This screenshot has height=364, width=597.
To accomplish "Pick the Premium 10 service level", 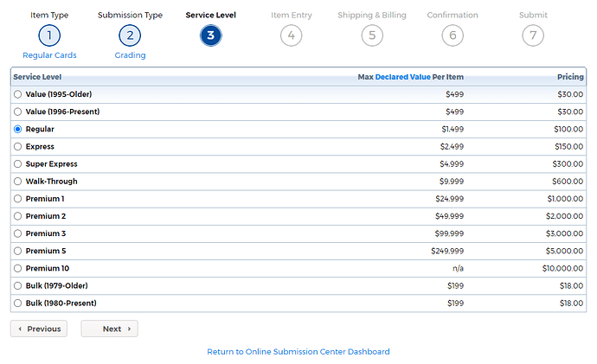I will (18, 269).
